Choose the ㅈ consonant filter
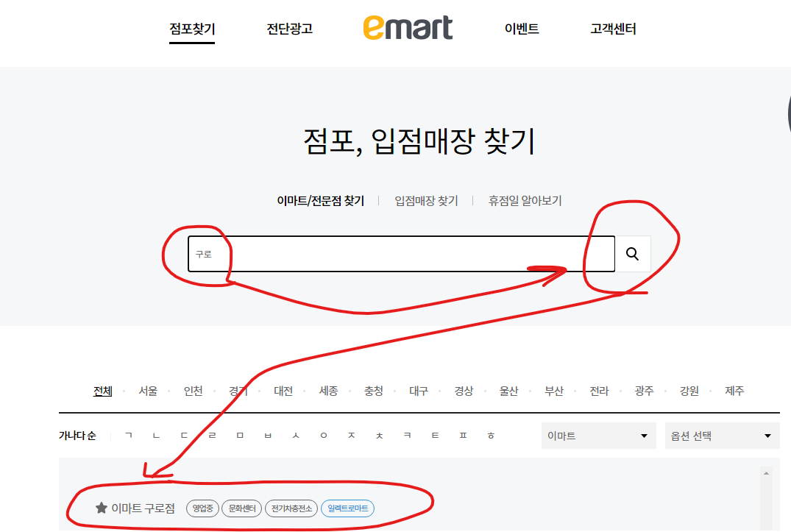Image resolution: width=791 pixels, height=532 pixels. point(352,435)
